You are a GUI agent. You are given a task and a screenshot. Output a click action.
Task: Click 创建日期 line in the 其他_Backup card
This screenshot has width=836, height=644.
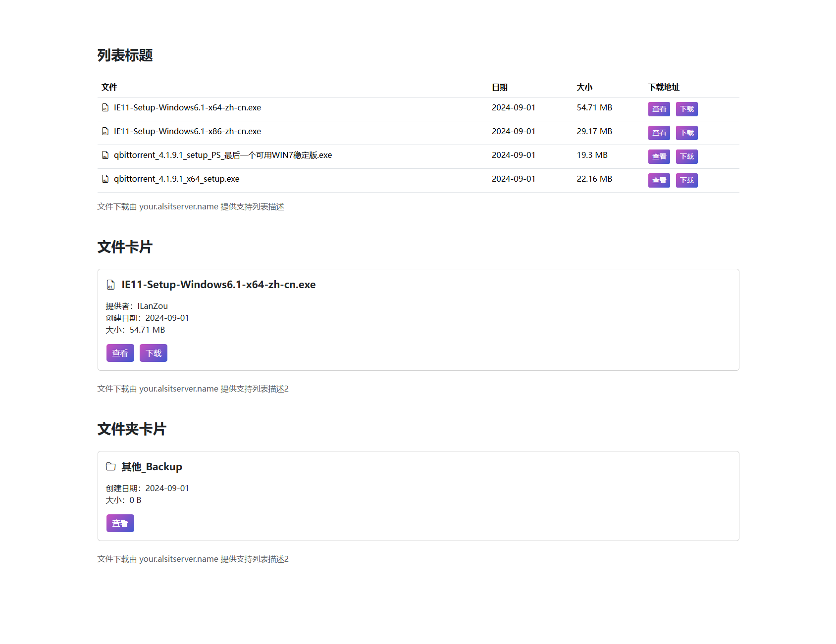(x=147, y=488)
